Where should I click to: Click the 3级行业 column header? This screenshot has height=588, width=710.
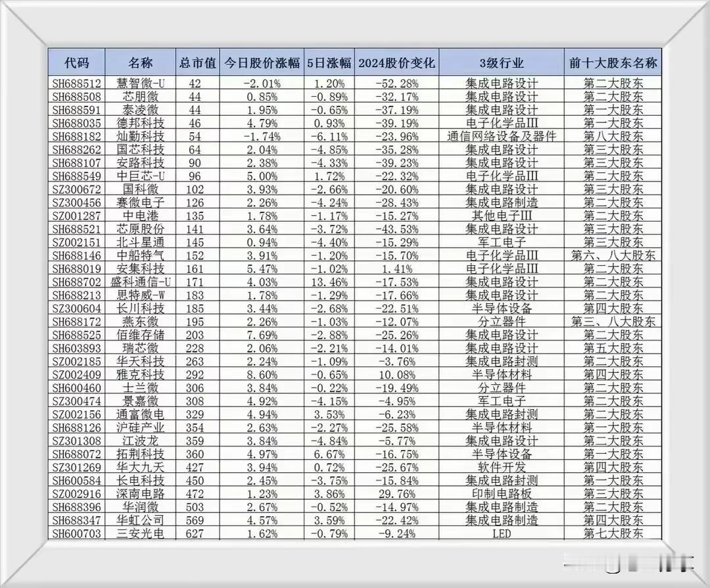pyautogui.click(x=501, y=62)
